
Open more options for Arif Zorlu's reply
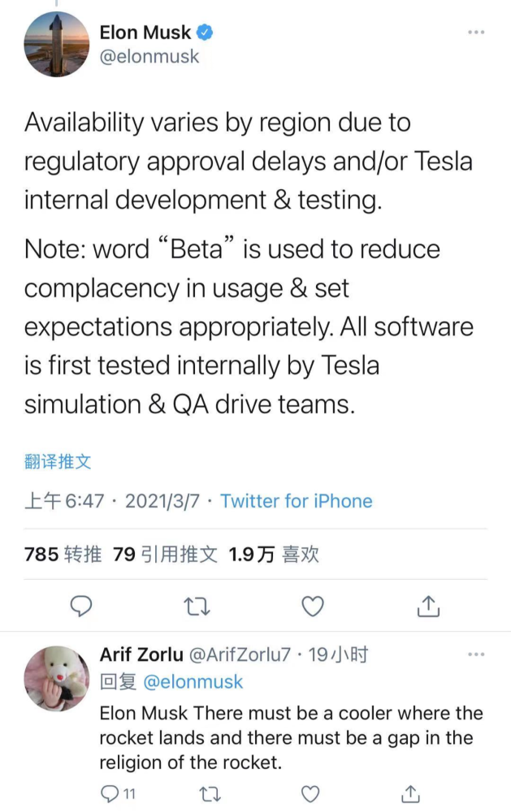pyautogui.click(x=476, y=654)
